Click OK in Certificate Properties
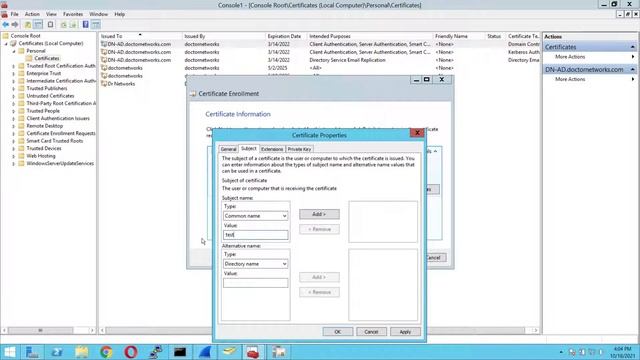 click(x=338, y=332)
